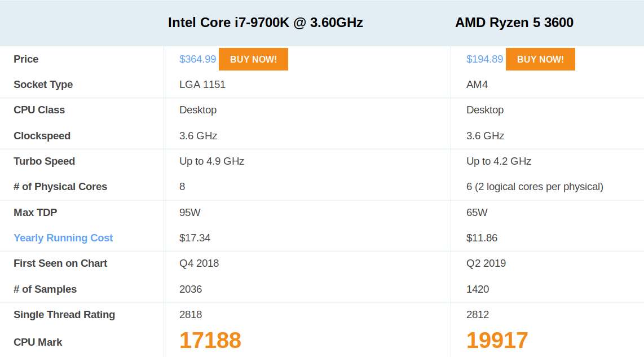The width and height of the screenshot is (644, 357).
Task: Select the Intel CPU Mark score 17188
Action: click(x=210, y=340)
